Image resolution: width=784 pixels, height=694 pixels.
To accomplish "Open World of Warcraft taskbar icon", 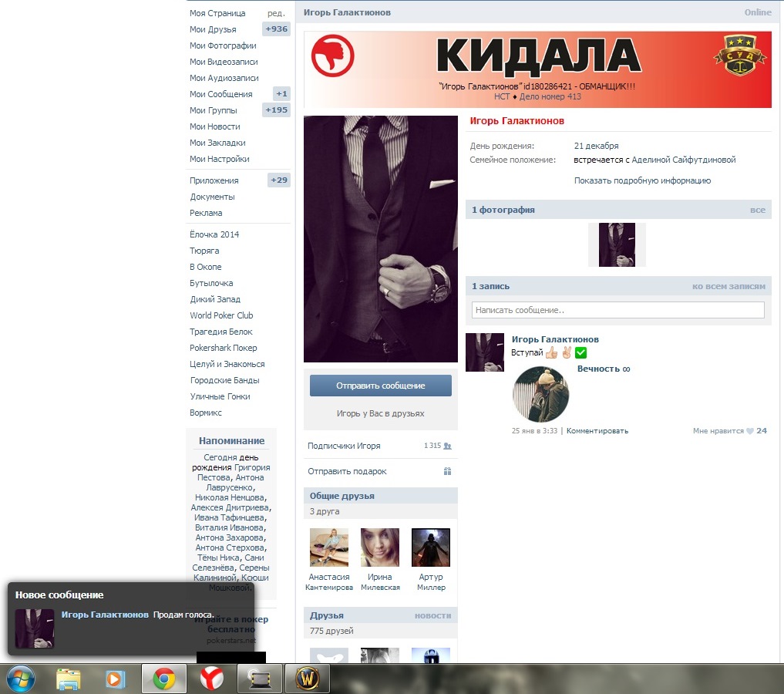I will (x=308, y=679).
